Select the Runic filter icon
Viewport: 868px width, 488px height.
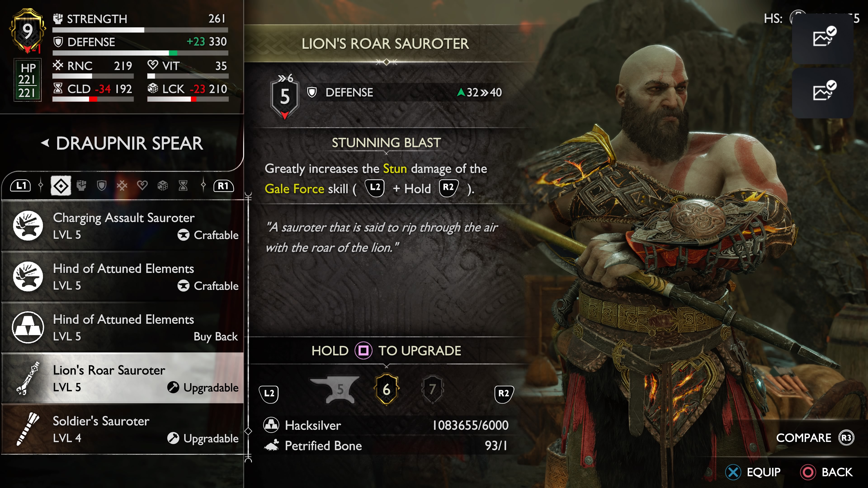[x=122, y=185]
